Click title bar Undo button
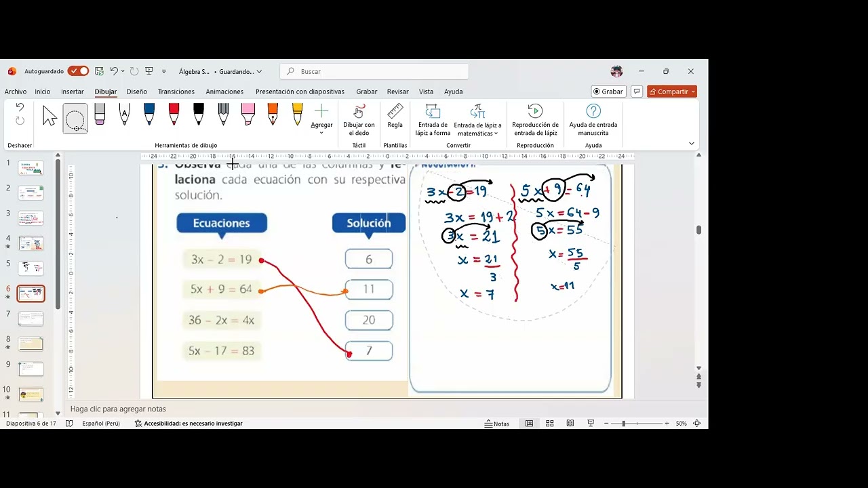The width and height of the screenshot is (868, 488). [114, 71]
